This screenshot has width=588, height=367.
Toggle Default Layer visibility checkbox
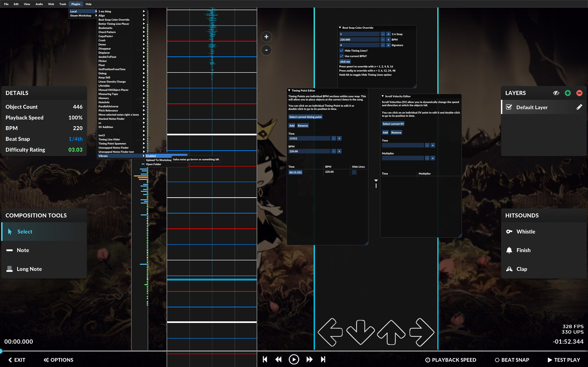(x=509, y=107)
